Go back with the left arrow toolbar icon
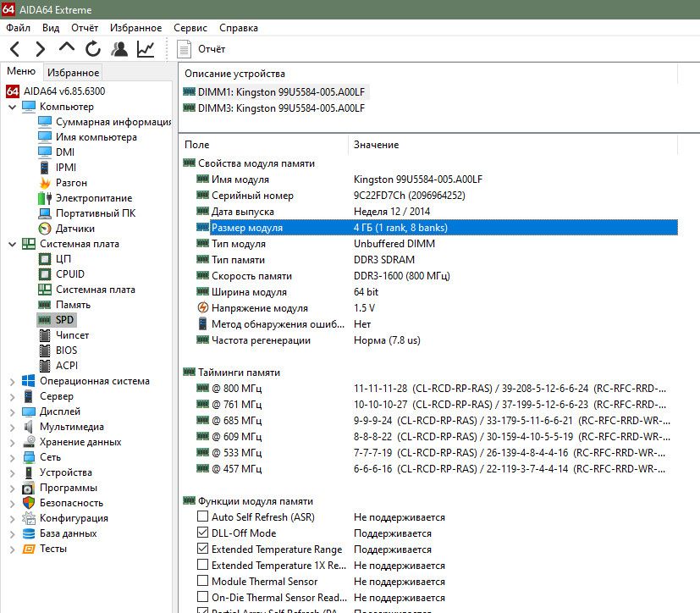The image size is (700, 613). pos(14,48)
